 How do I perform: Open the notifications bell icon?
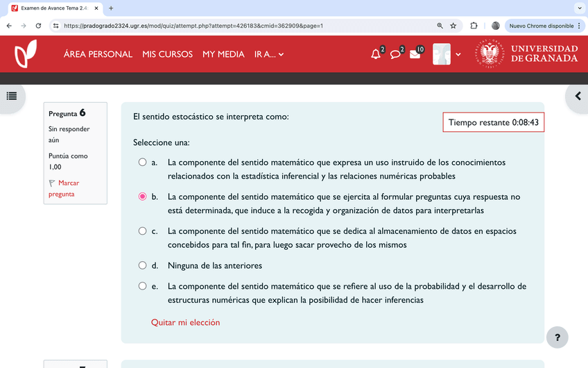[x=376, y=54]
